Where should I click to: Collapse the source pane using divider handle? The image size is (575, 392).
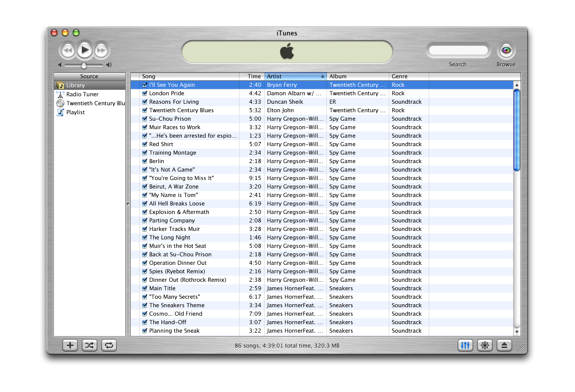click(x=128, y=203)
